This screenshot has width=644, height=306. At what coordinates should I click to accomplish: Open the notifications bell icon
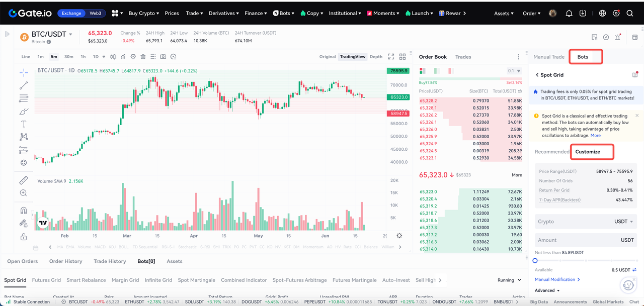point(569,14)
